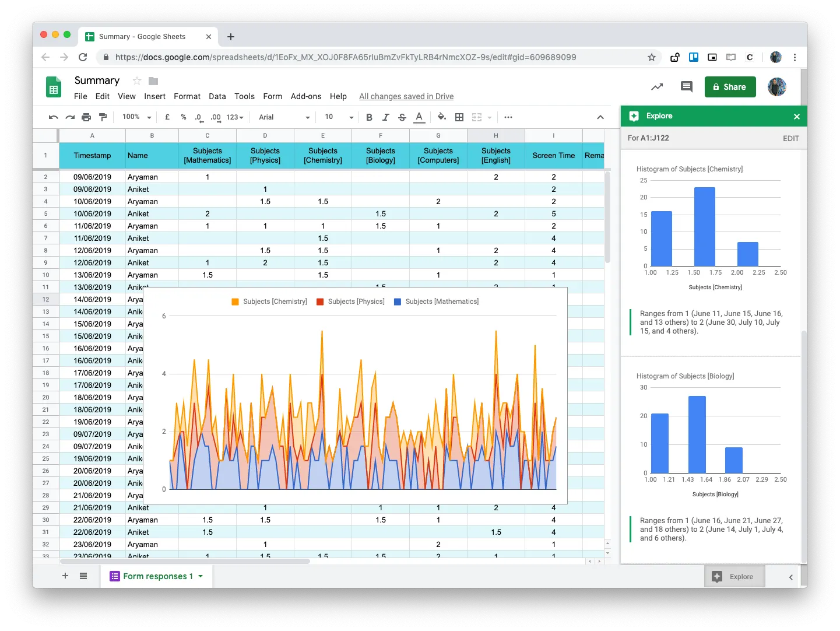The image size is (840, 631).
Task: Open the Format menu
Action: point(187,96)
